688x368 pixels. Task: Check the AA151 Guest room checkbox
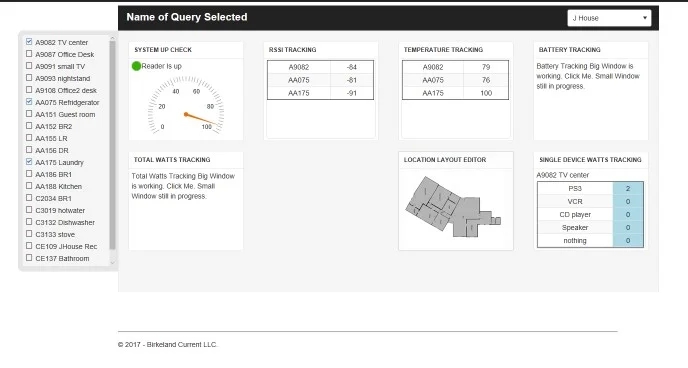29,114
